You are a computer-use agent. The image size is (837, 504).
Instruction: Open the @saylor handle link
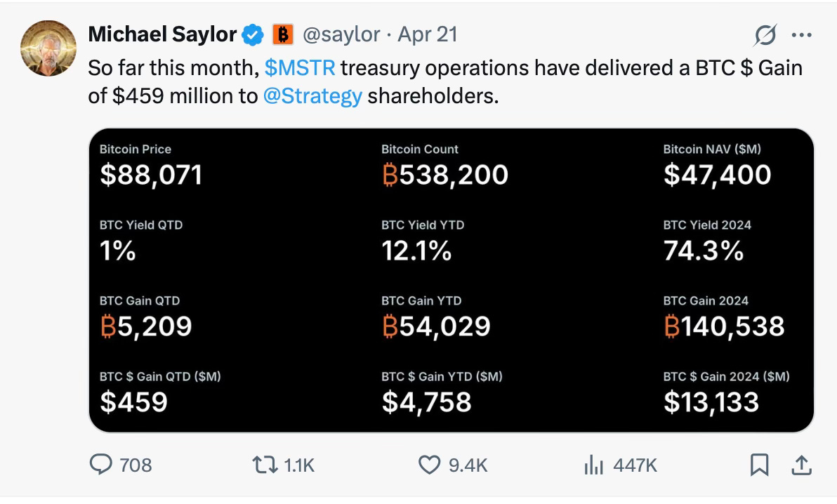pos(341,34)
